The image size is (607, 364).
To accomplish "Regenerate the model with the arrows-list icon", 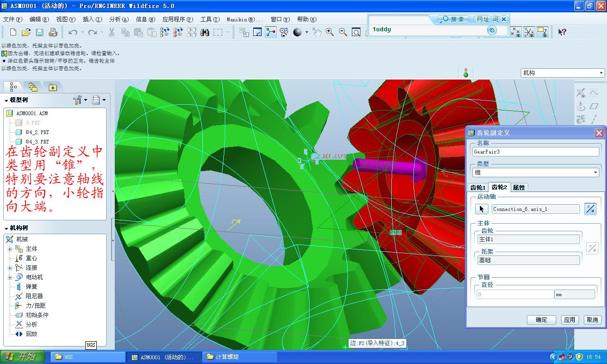I will click(165, 32).
